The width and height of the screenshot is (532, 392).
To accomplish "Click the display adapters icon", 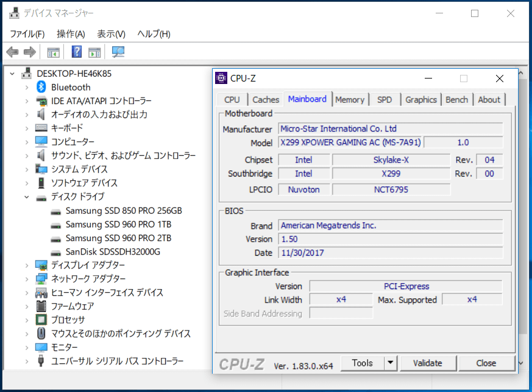I will (x=41, y=265).
